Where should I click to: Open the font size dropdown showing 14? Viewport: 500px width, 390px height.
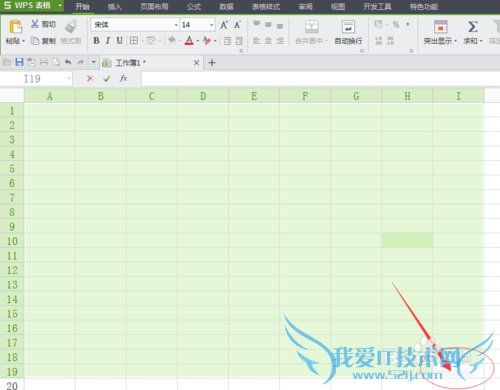(x=211, y=25)
